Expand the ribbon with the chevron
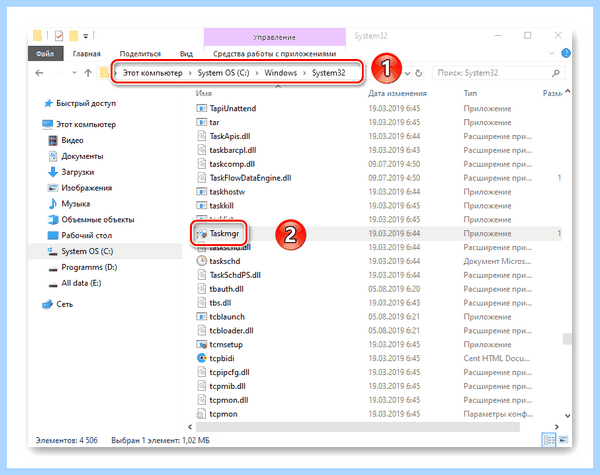600x475 pixels. tap(551, 53)
